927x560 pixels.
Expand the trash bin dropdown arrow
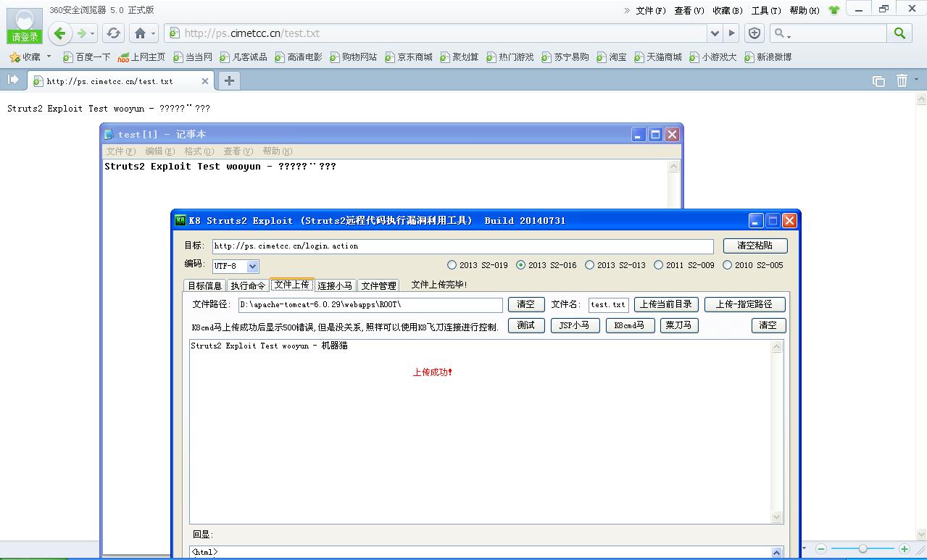point(916,80)
